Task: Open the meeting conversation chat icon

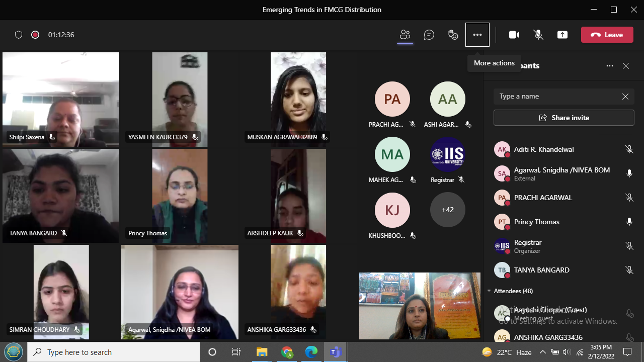Action: click(x=429, y=35)
